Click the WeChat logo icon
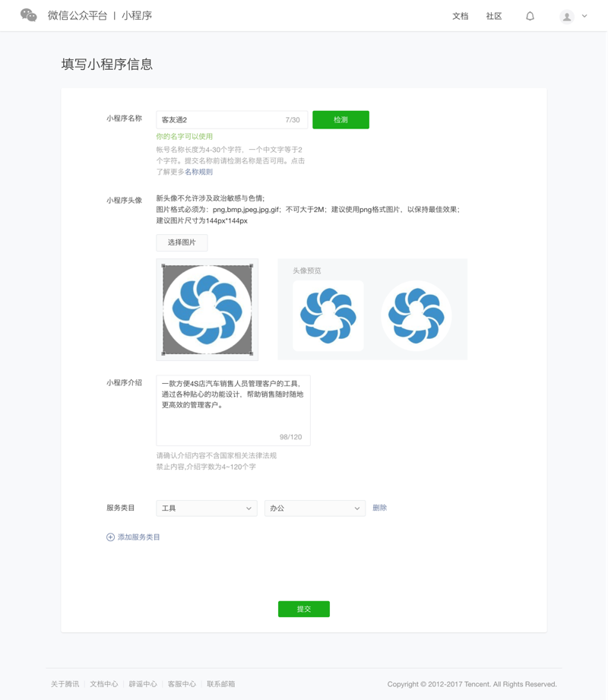608x700 pixels. [x=29, y=15]
